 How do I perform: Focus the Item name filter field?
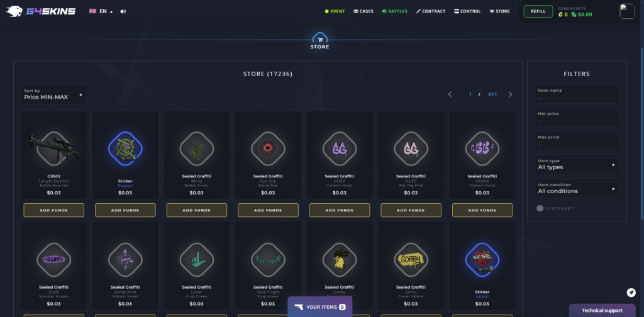(x=577, y=94)
